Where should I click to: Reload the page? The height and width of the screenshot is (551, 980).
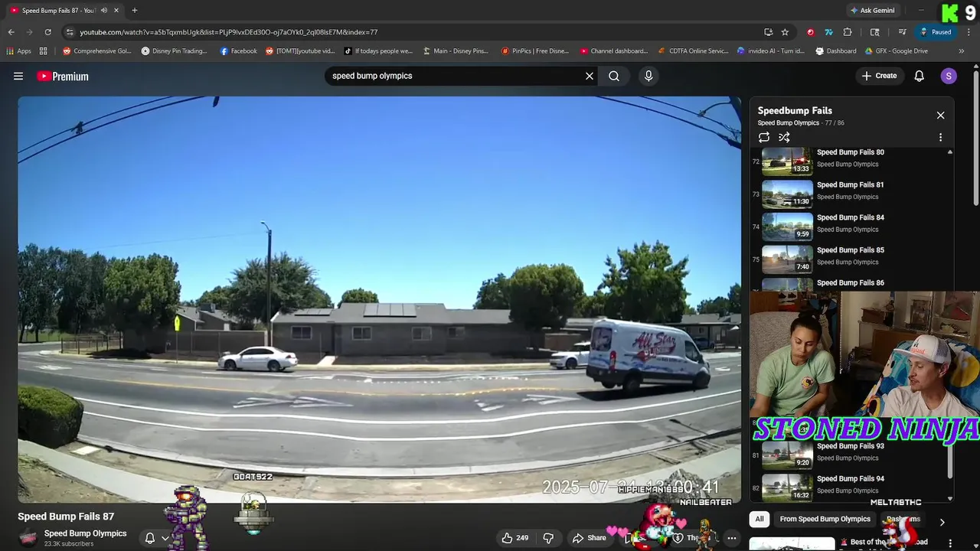(x=47, y=32)
